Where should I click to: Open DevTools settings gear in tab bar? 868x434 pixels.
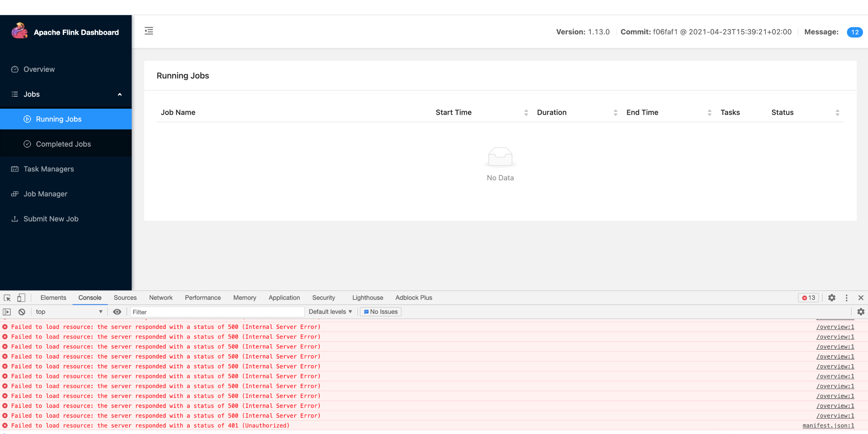pyautogui.click(x=832, y=298)
